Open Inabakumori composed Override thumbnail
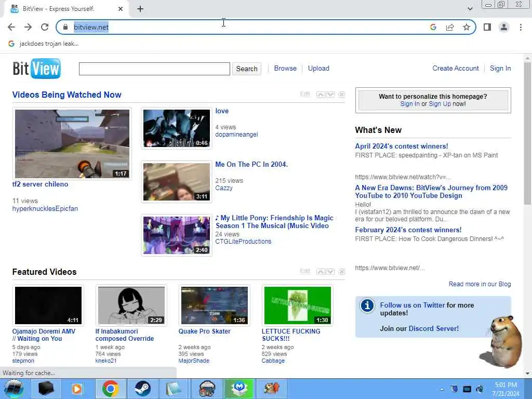This screenshot has width=532, height=399. point(131,305)
